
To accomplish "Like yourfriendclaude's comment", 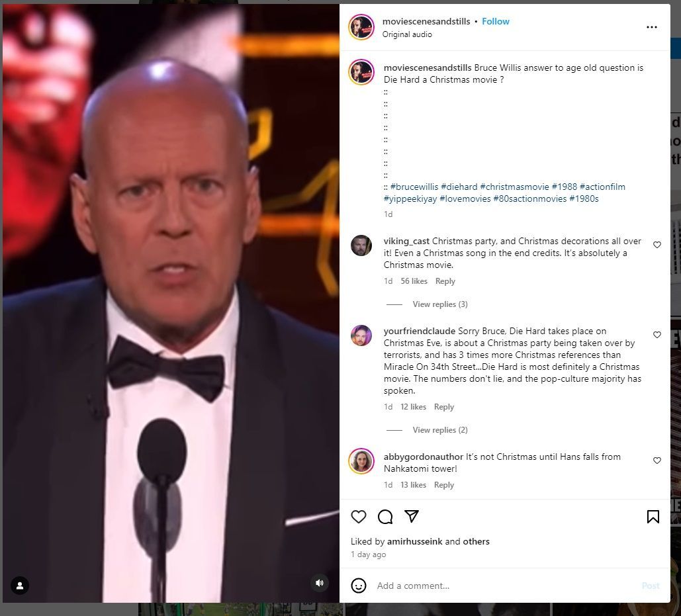I will (x=657, y=335).
